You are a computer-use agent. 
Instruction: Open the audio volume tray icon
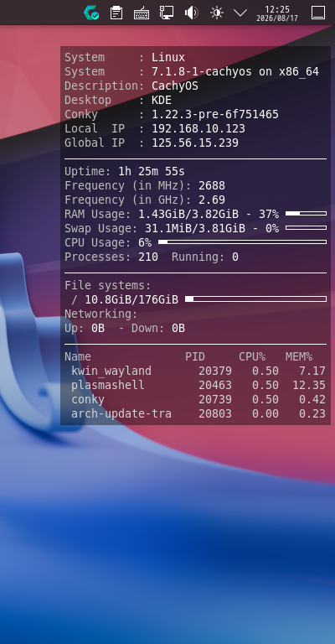point(192,13)
